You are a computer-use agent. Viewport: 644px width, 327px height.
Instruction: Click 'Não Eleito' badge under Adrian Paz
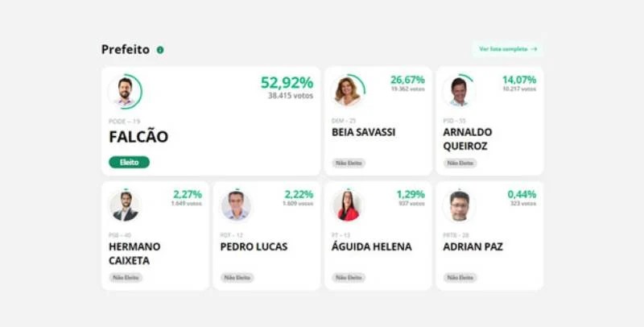click(x=460, y=278)
